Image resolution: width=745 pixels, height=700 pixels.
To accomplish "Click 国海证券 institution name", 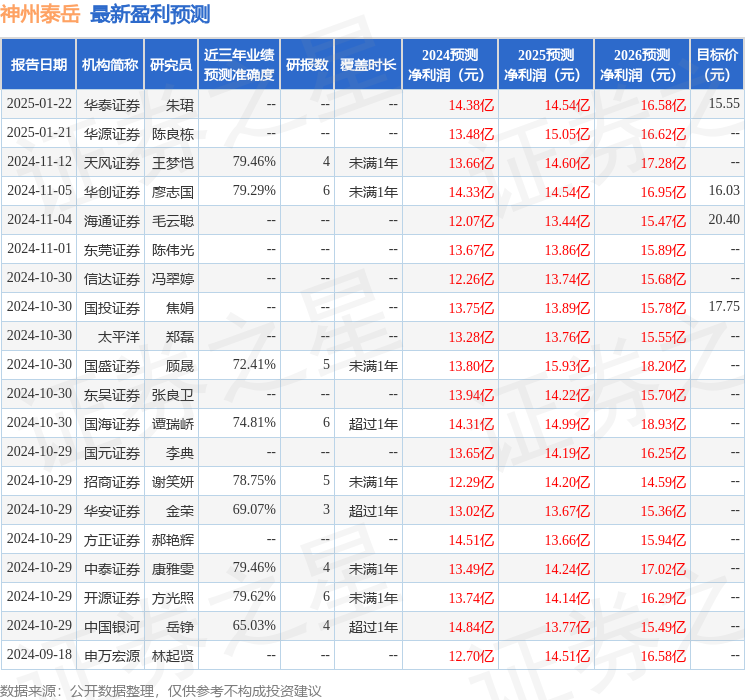I will (x=112, y=424).
